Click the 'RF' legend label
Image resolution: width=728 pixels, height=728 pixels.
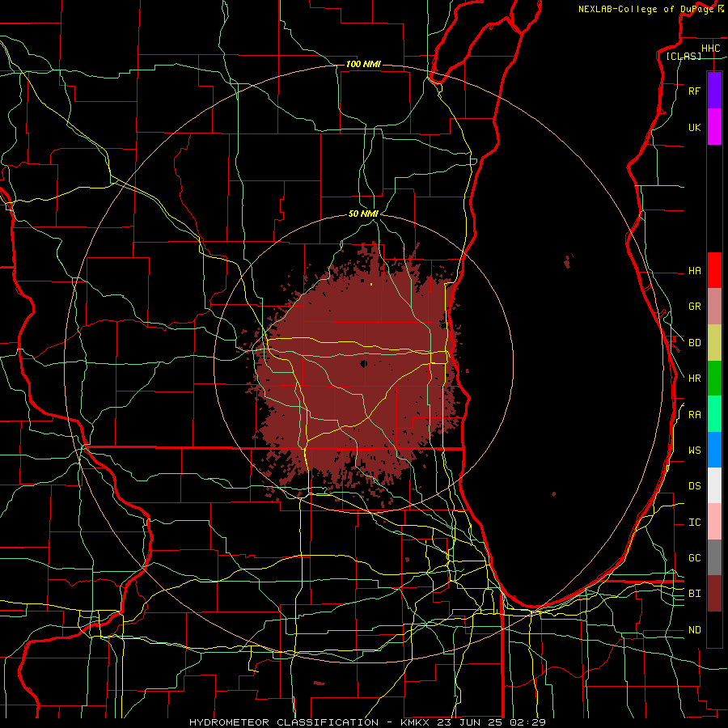click(694, 91)
